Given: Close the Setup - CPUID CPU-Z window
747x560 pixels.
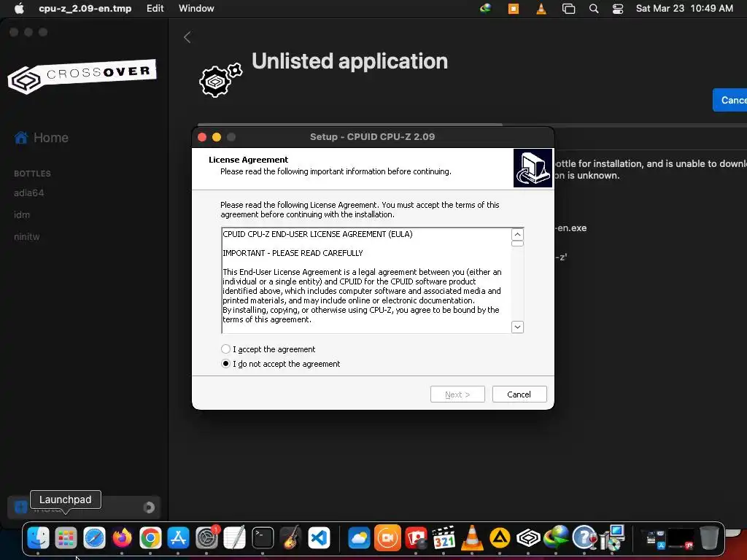Looking at the screenshot, I should tap(202, 137).
